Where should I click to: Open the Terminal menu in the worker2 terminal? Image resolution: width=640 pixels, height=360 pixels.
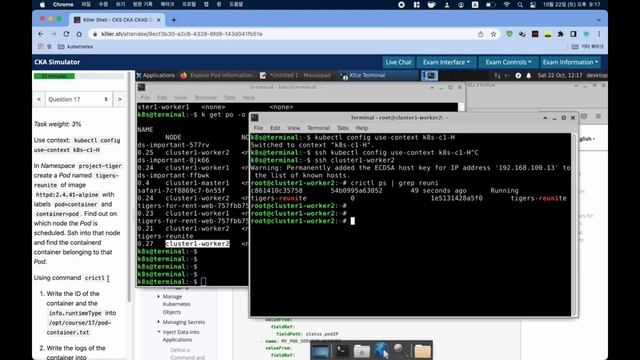tap(318, 128)
